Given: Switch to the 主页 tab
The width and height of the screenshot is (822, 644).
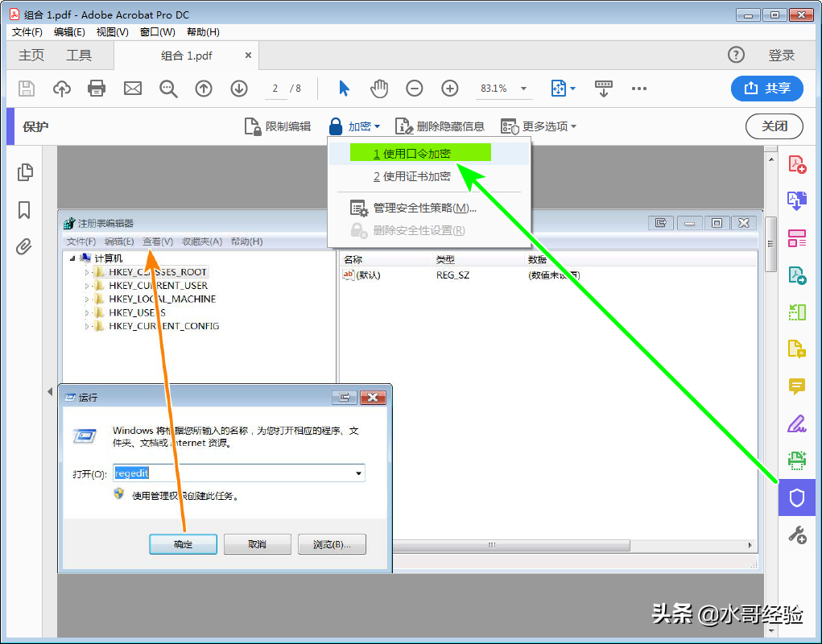Looking at the screenshot, I should (x=31, y=55).
